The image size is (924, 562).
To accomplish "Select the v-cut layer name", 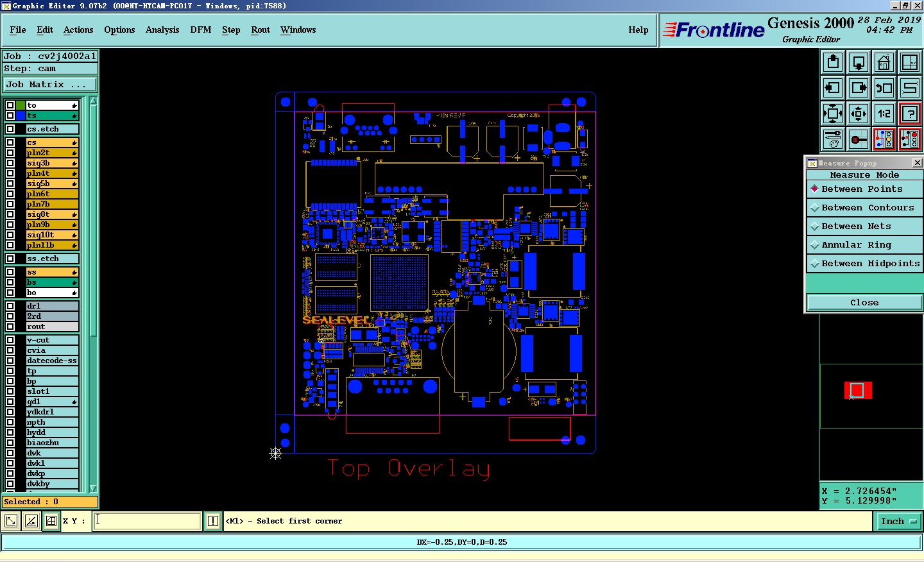I will (52, 340).
